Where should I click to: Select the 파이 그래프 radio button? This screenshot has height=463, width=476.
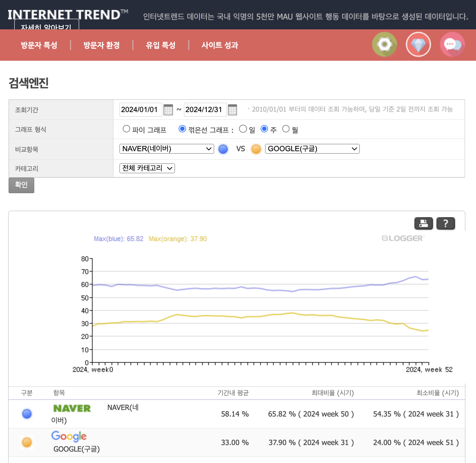tap(126, 128)
